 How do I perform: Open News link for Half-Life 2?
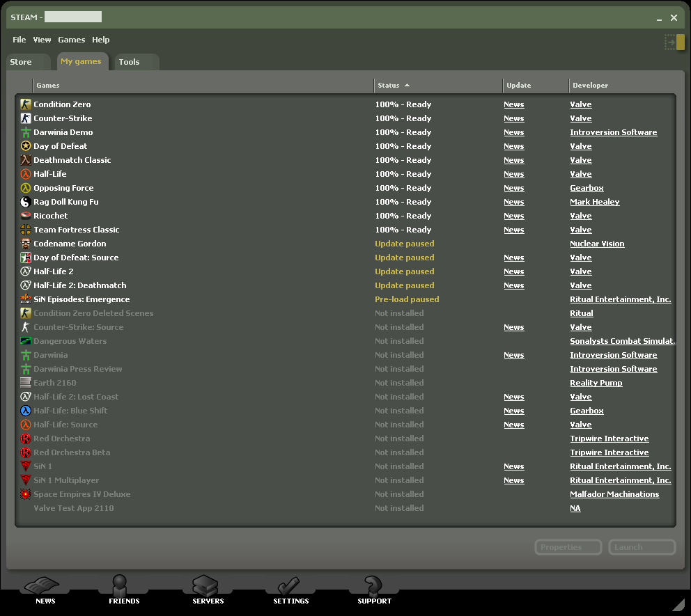513,271
